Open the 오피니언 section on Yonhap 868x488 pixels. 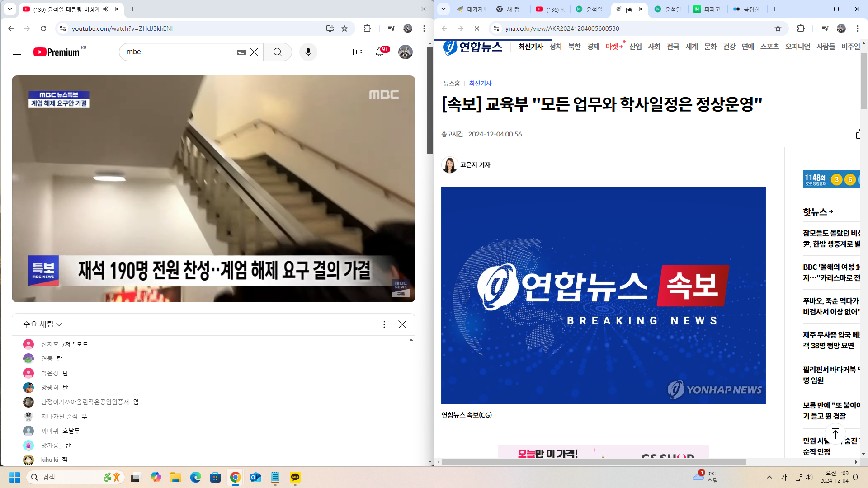pos(797,47)
